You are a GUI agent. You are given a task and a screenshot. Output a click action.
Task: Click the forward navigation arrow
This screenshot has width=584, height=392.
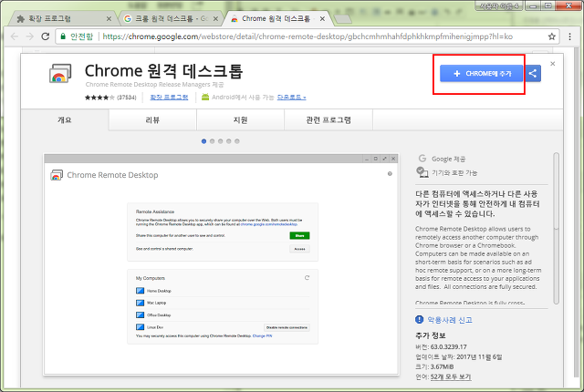tap(30, 36)
